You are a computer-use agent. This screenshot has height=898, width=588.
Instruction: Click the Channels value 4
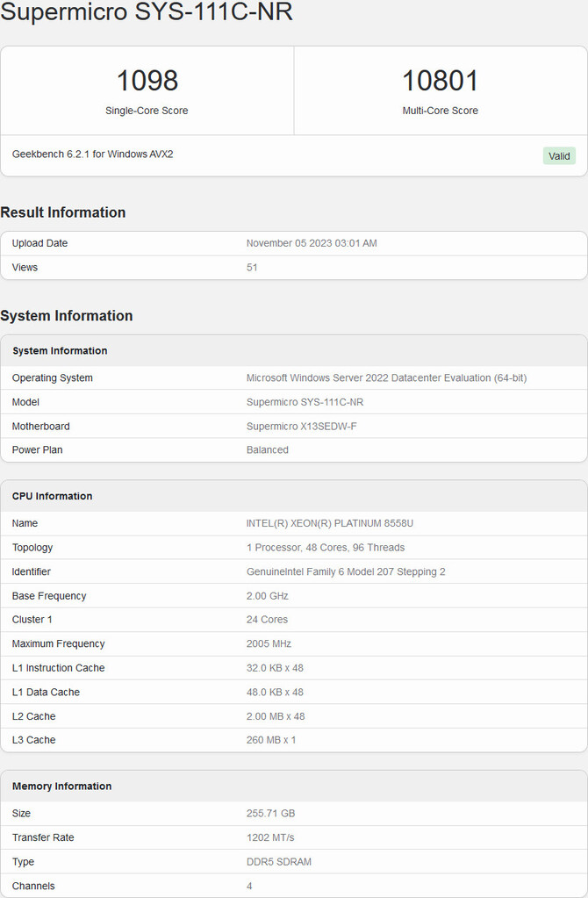[249, 886]
